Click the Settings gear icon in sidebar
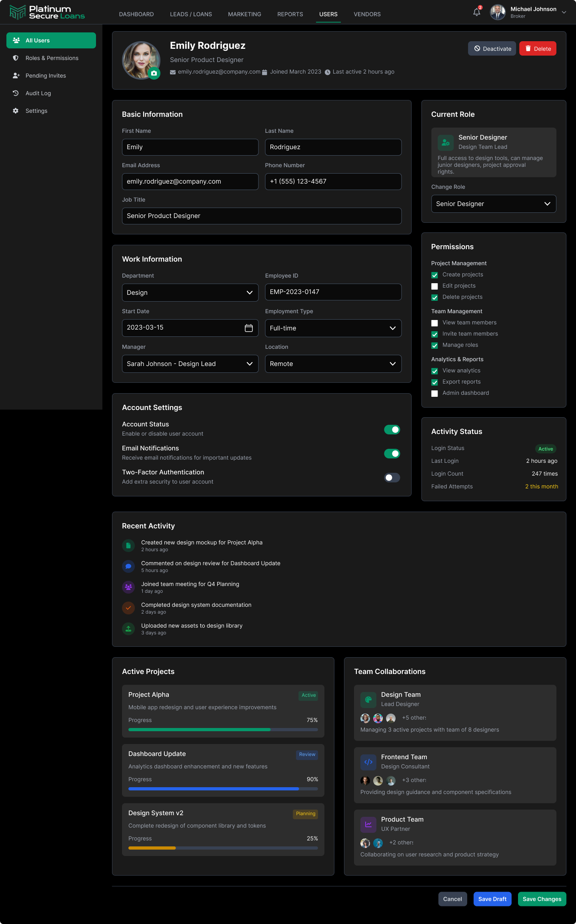 click(16, 111)
